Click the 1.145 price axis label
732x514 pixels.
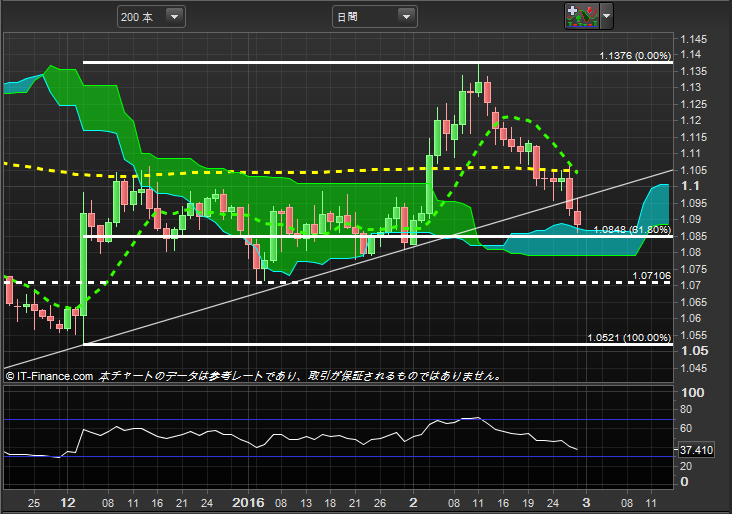coord(694,40)
